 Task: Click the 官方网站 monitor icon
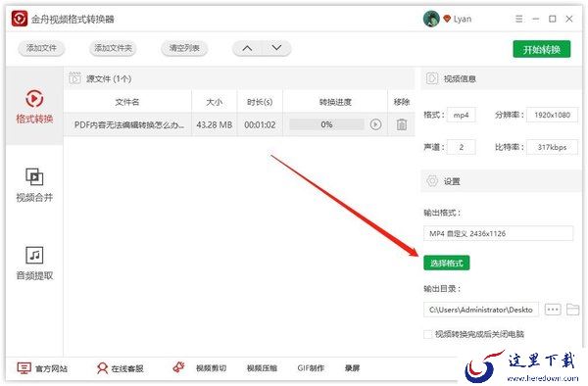point(24,368)
